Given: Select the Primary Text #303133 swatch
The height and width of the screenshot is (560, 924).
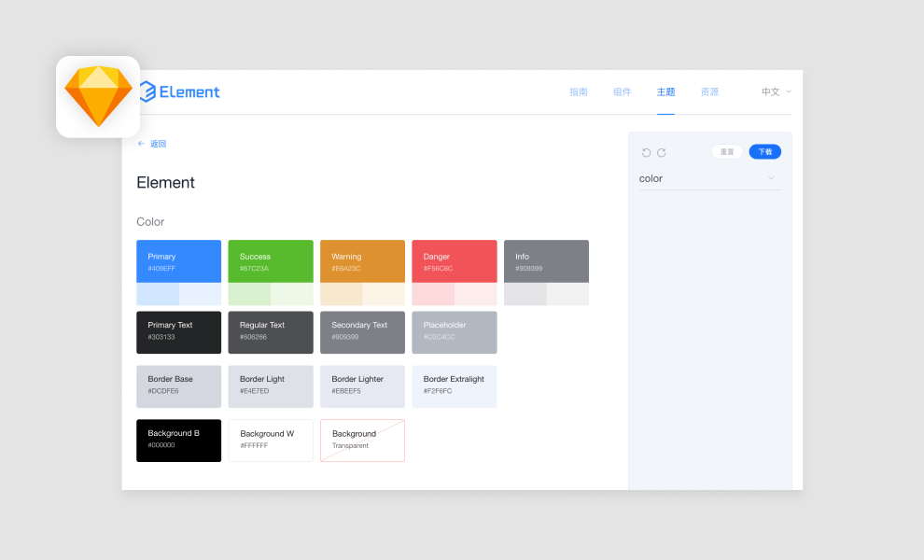Looking at the screenshot, I should (178, 332).
